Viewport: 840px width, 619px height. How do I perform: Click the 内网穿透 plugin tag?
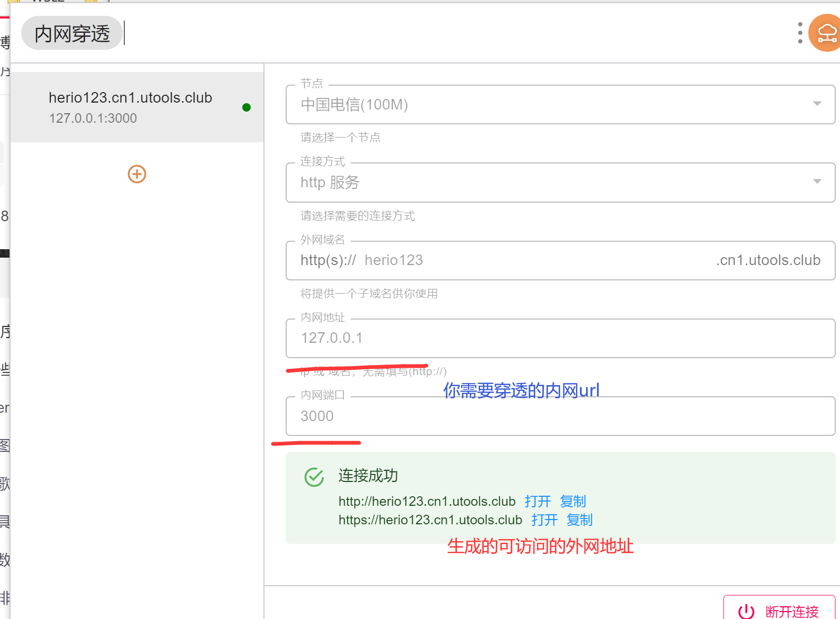tap(72, 33)
